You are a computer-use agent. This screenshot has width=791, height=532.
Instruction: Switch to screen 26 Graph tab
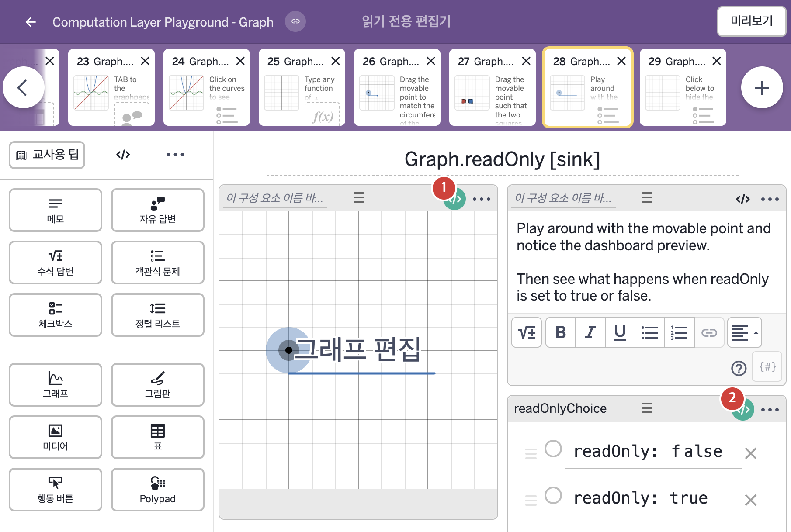[x=397, y=87]
